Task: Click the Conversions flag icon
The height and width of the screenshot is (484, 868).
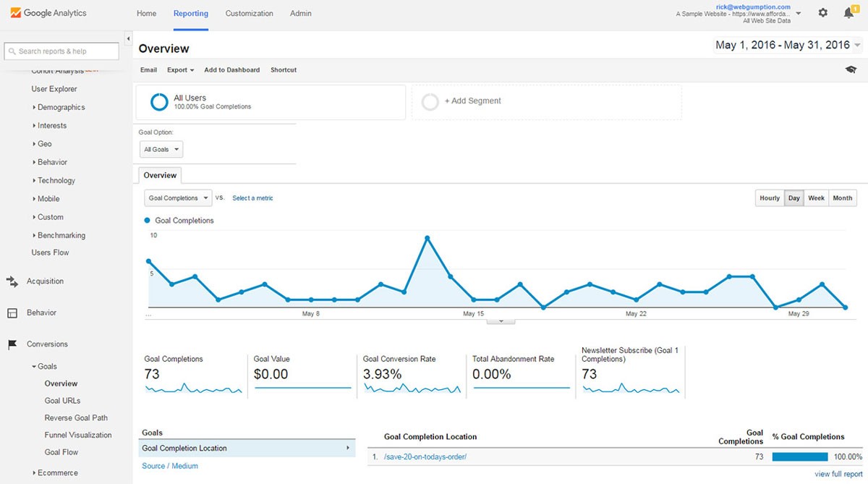Action: (12, 344)
